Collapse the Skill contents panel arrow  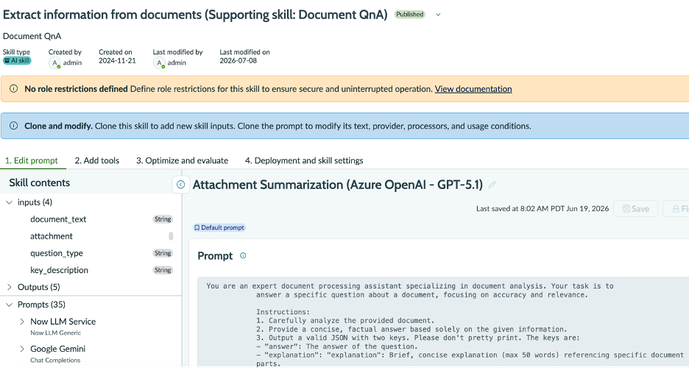tap(181, 185)
